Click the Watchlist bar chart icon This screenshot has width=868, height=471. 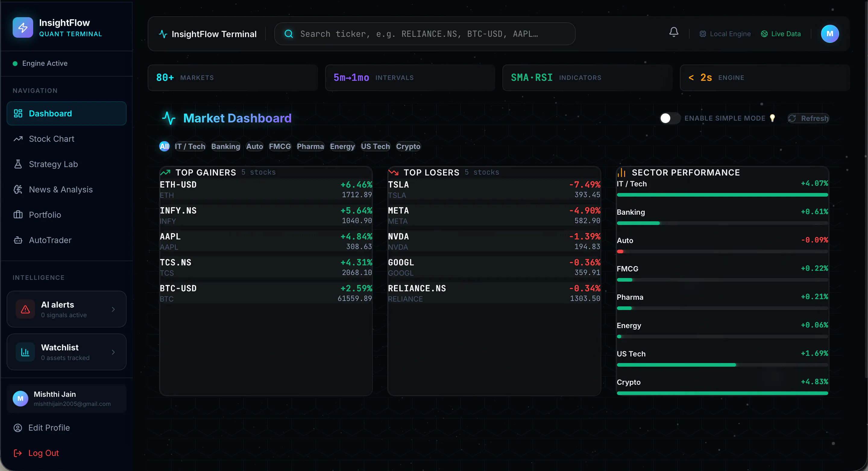click(25, 352)
